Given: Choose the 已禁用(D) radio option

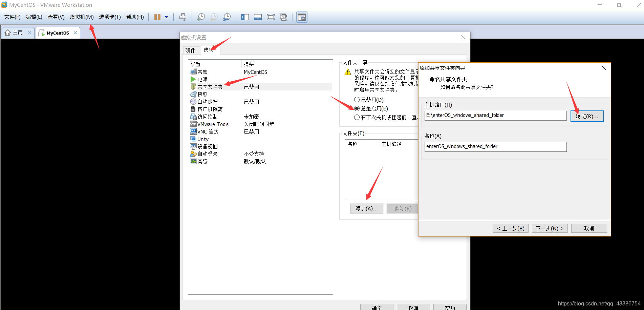Looking at the screenshot, I should tap(357, 100).
